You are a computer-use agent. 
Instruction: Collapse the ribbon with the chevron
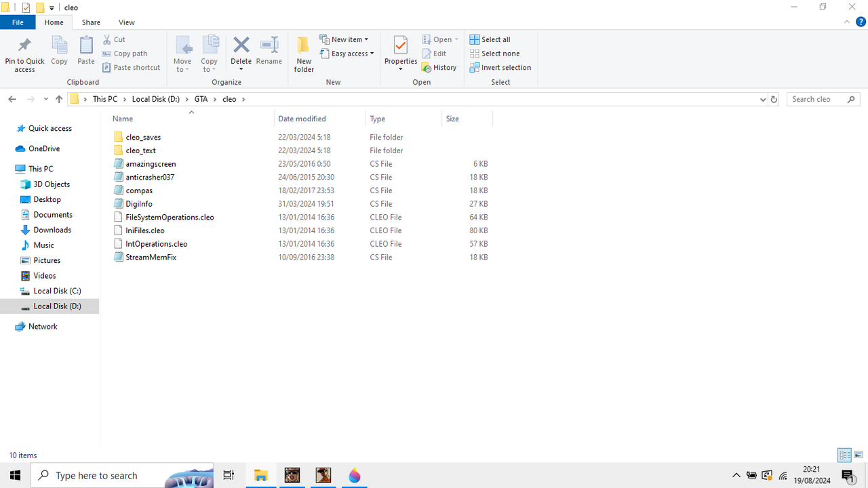coord(847,22)
